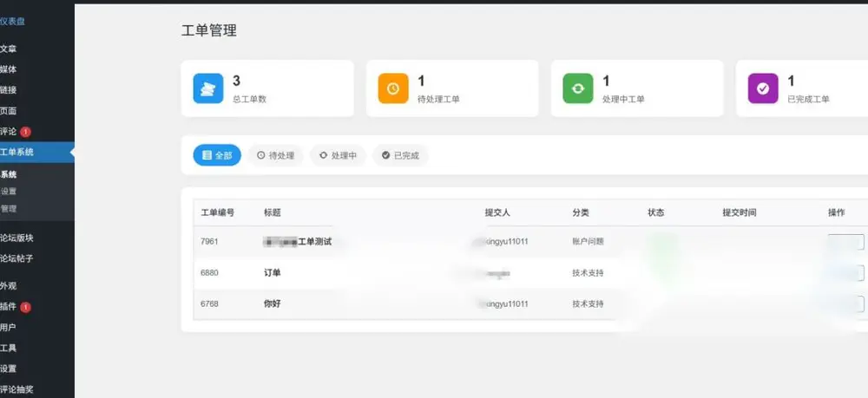Click 技术支持 category in row 6880

(588, 272)
